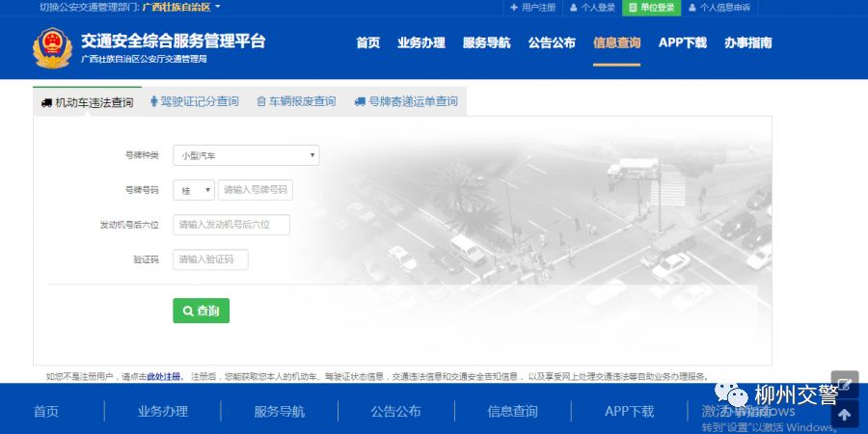This screenshot has width=868, height=434.
Task: Focus the 请输入号牌号码 plate number field
Action: [256, 190]
